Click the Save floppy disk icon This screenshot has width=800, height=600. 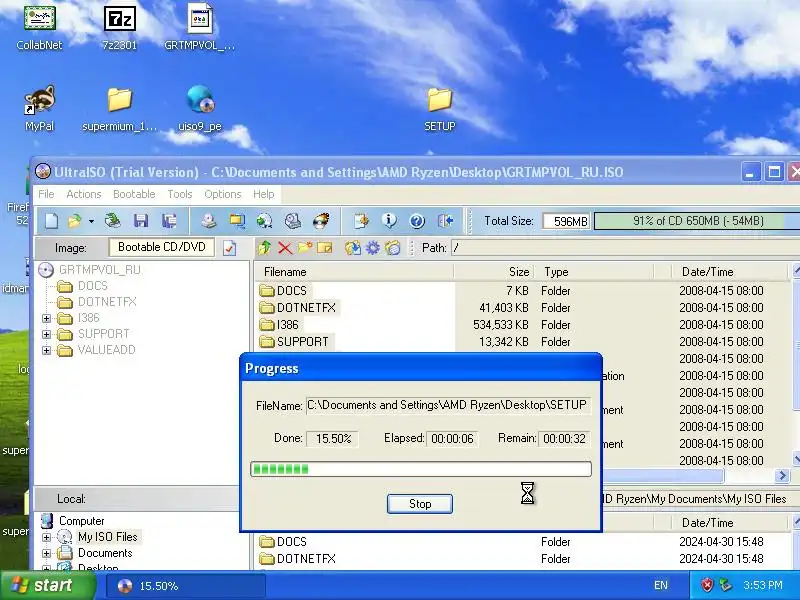(141, 221)
